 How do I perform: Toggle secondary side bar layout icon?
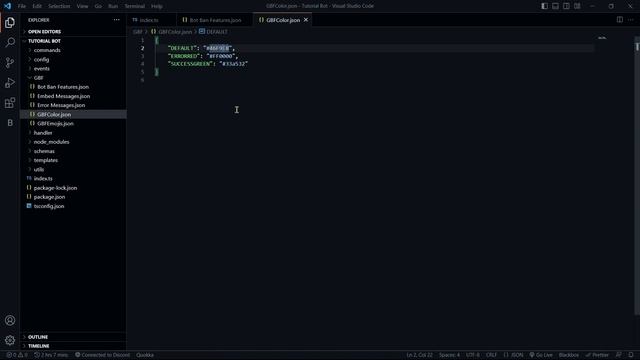click(566, 6)
